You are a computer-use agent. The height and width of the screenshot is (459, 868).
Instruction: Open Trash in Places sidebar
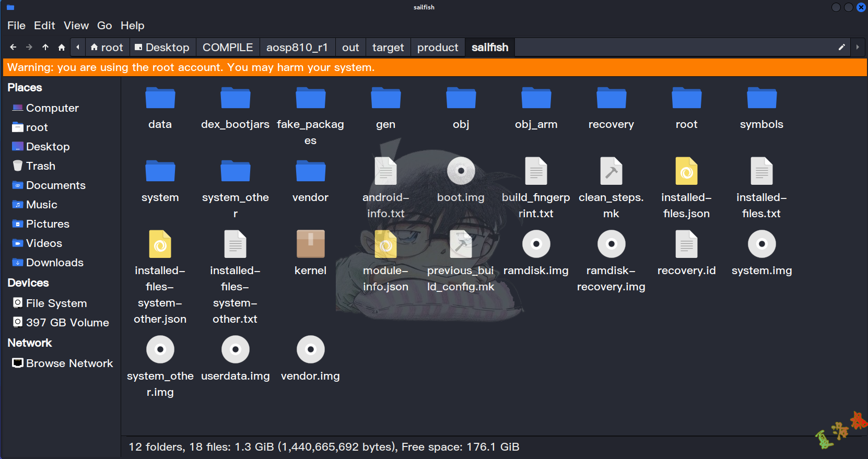coord(40,166)
